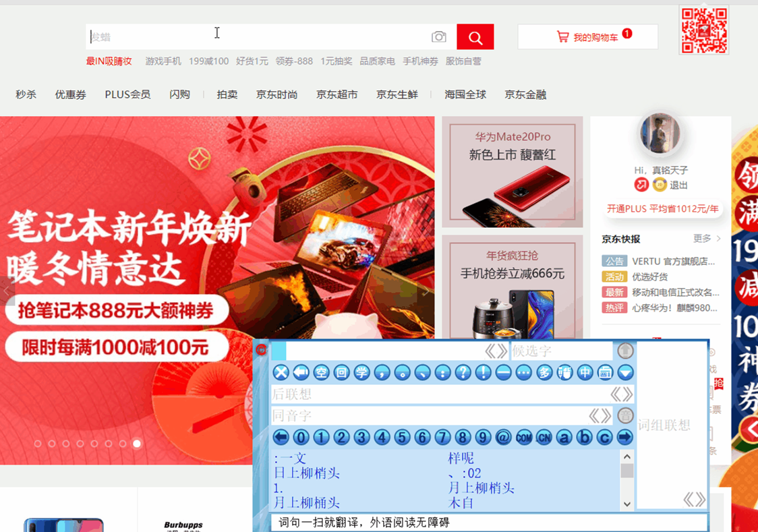The height and width of the screenshot is (532, 758).
Task: Click the 游戏手机 hot search link
Action: (163, 61)
